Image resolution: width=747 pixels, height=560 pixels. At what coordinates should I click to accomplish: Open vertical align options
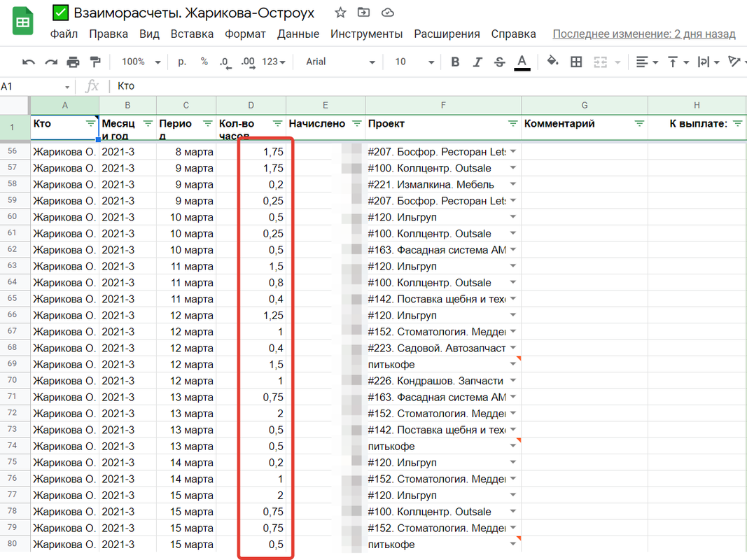pos(678,62)
